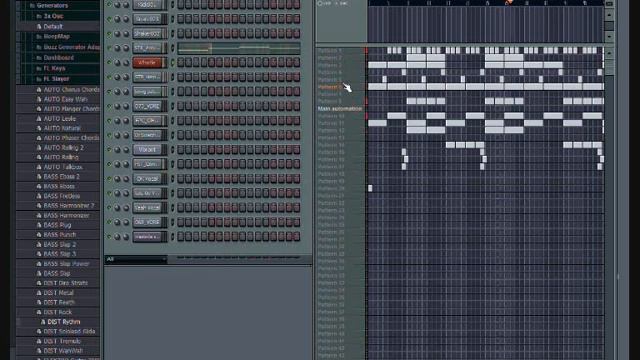Select the orange highlighted Pattern 6 label
Viewport: 640px width, 360px height.
pos(330,87)
